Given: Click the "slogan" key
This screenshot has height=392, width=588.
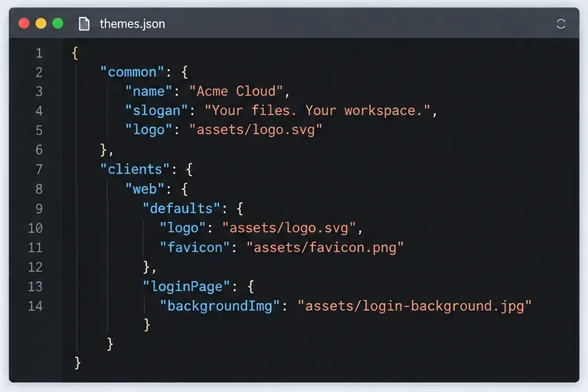Looking at the screenshot, I should [x=156, y=111].
